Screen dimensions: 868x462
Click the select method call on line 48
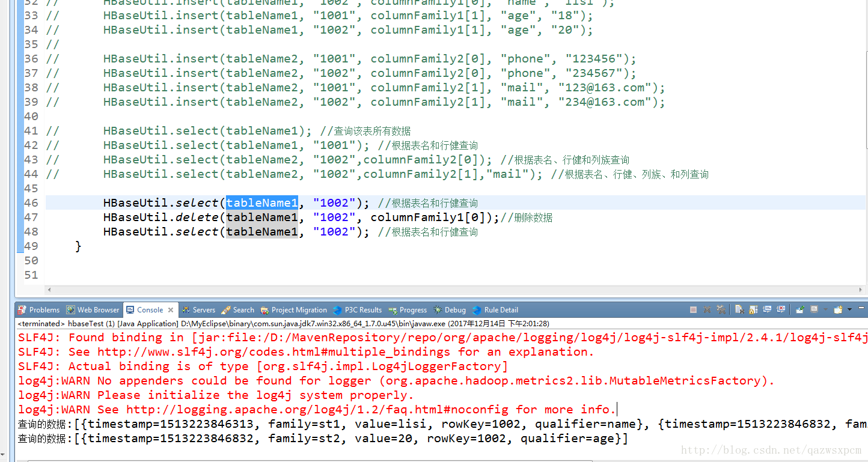point(197,232)
